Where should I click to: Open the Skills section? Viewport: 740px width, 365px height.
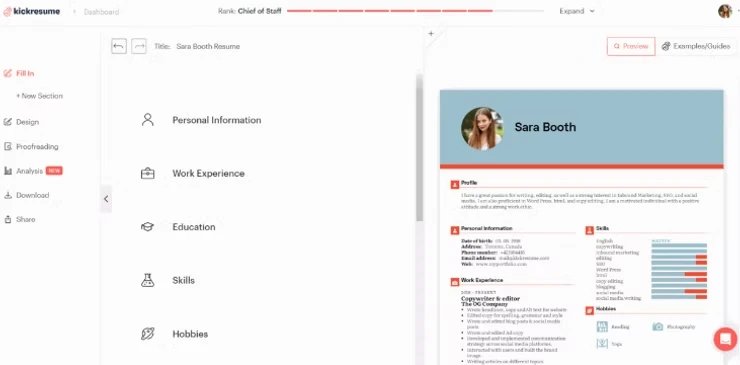click(x=183, y=280)
